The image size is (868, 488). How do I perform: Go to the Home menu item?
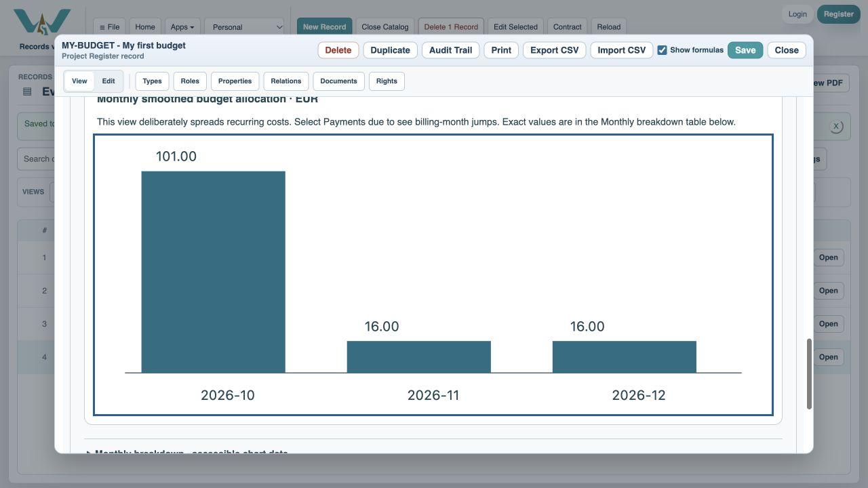(x=145, y=27)
